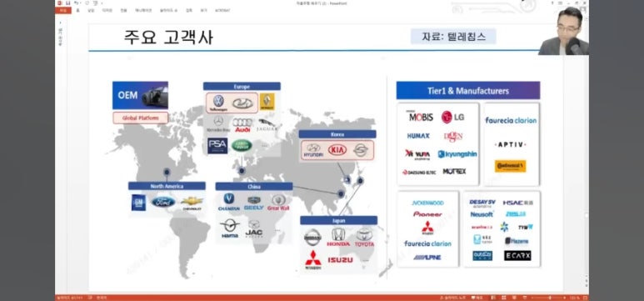The width and height of the screenshot is (644, 301).
Task: Click the Continental logo
Action: pos(510,166)
